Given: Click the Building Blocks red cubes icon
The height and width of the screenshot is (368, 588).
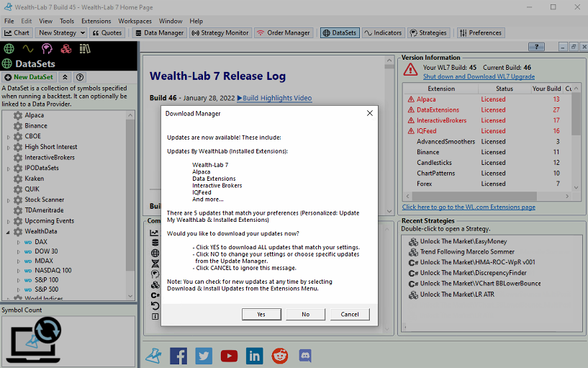Looking at the screenshot, I should pos(65,49).
